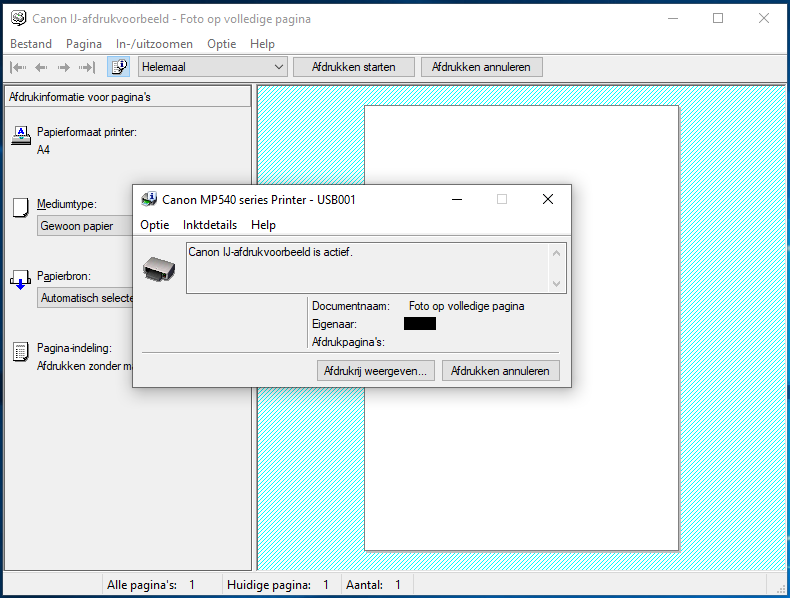Click Afdrukken annuleren in preview toolbar
This screenshot has height=598, width=790.
pyautogui.click(x=481, y=67)
